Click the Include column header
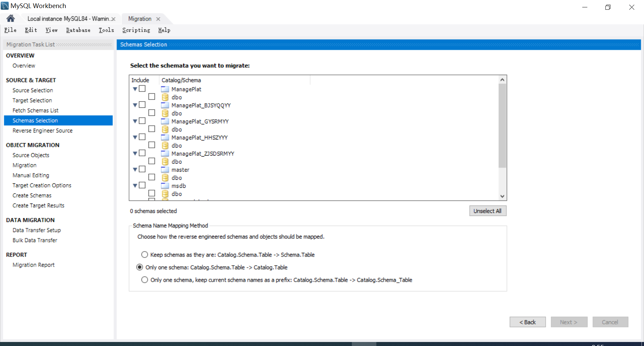This screenshot has height=346, width=644. click(144, 80)
